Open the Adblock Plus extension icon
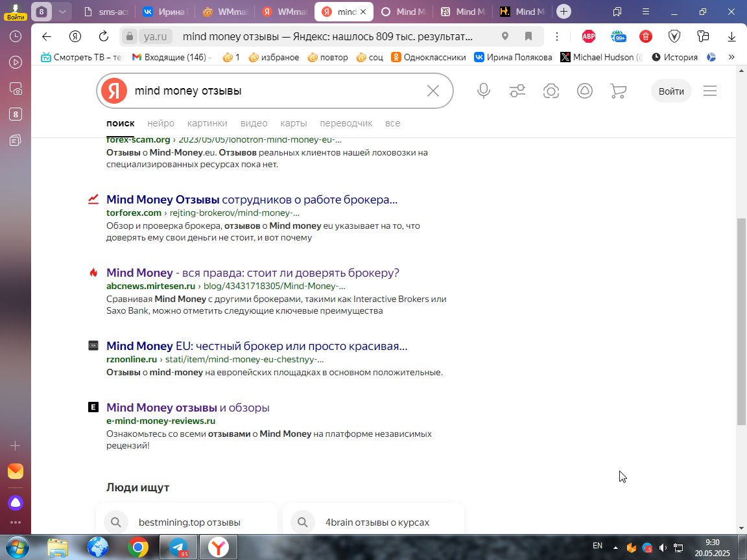 coord(589,36)
